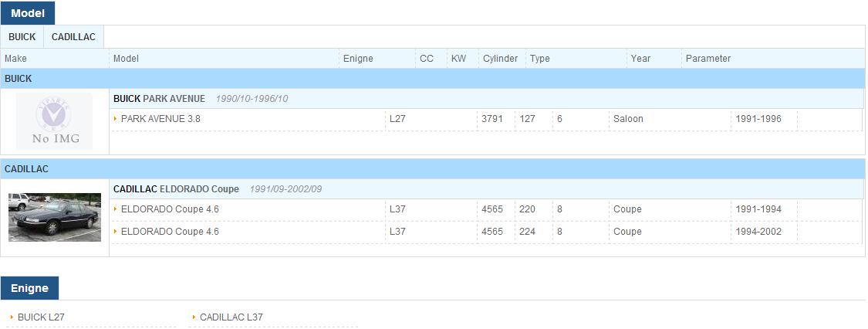Click the Parameter column header
Image resolution: width=868 pixels, height=329 pixels.
(x=708, y=59)
